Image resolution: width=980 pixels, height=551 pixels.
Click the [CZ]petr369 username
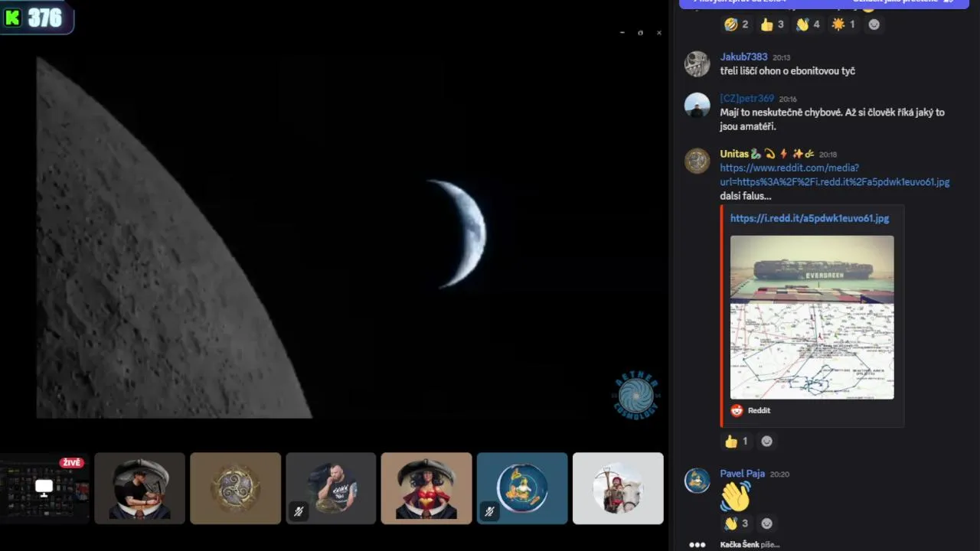click(746, 98)
